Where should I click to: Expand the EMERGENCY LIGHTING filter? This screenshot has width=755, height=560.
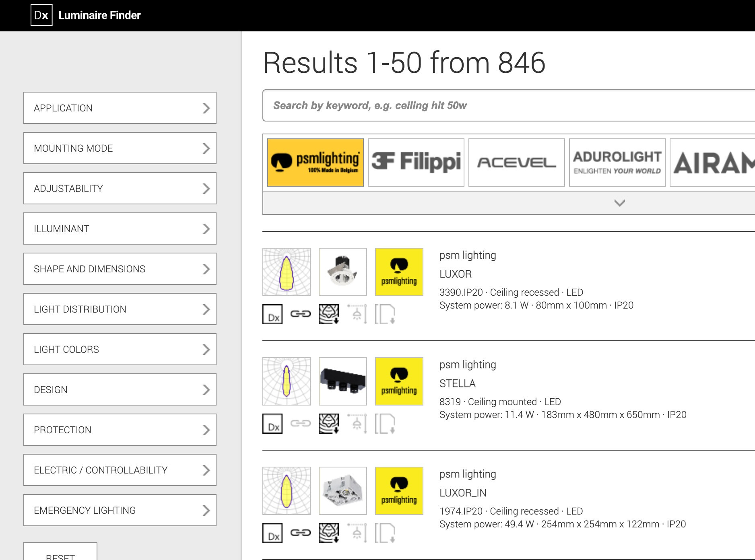point(120,510)
